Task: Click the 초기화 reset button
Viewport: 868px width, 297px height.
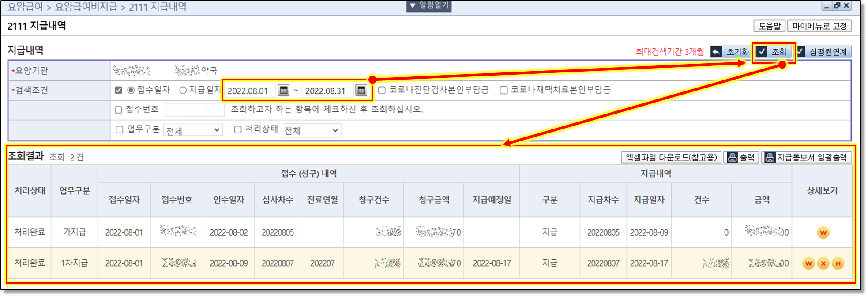Action: (731, 52)
